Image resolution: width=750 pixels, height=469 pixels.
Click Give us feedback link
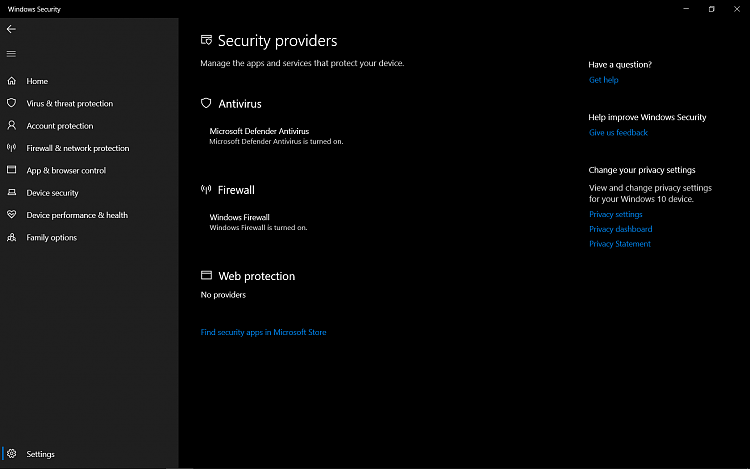pos(618,132)
